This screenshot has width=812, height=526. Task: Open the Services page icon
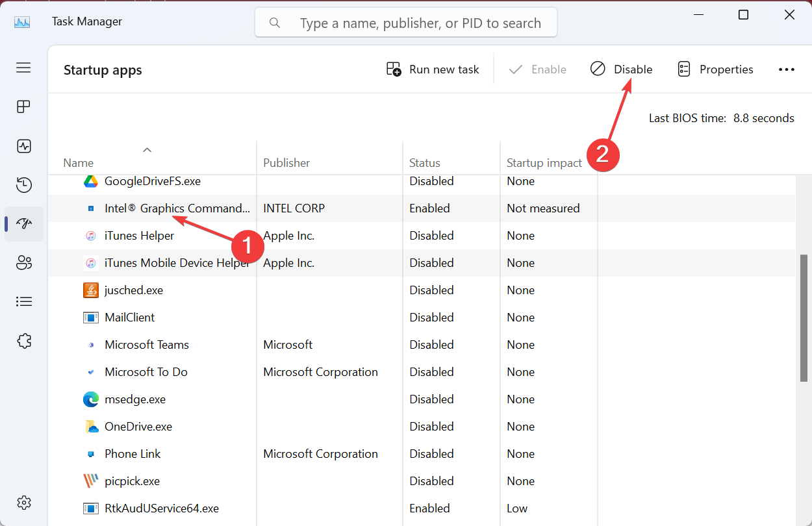point(24,341)
